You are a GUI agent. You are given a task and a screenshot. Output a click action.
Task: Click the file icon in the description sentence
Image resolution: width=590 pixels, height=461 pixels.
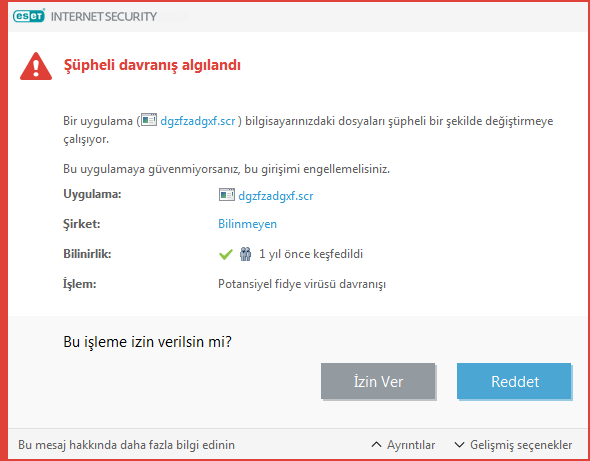[x=149, y=120]
